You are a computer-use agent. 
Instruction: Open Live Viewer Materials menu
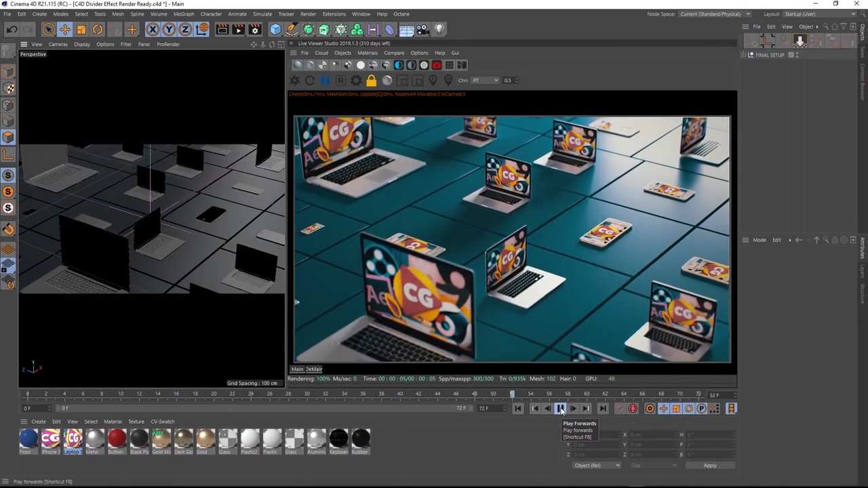pyautogui.click(x=367, y=53)
